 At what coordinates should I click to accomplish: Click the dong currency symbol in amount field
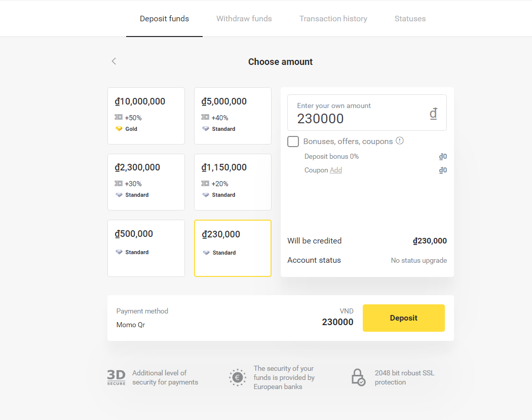tap(433, 113)
